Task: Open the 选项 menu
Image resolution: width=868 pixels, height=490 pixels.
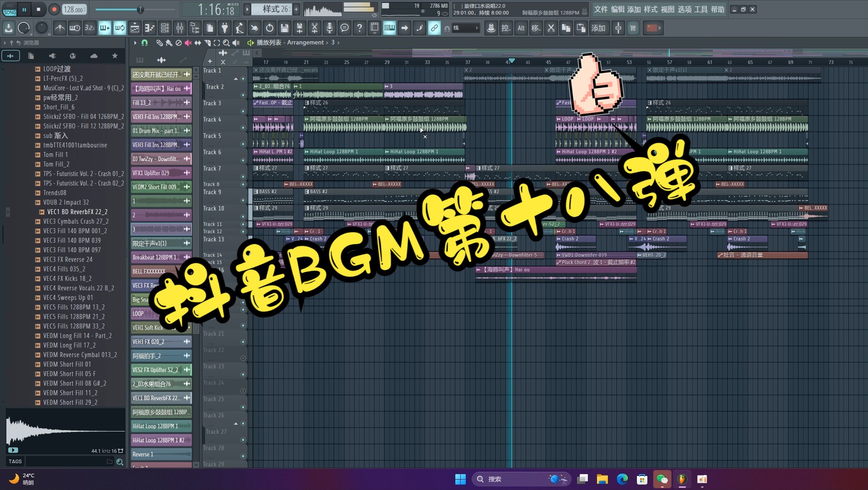Action: pos(684,10)
